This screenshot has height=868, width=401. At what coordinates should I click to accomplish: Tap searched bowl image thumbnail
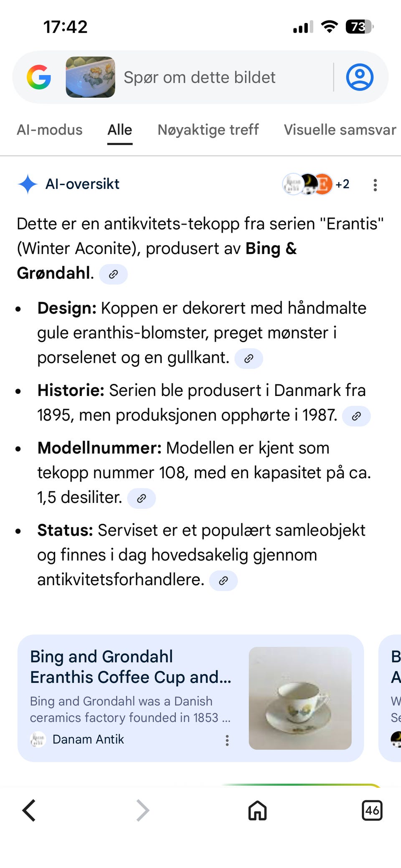click(x=90, y=77)
